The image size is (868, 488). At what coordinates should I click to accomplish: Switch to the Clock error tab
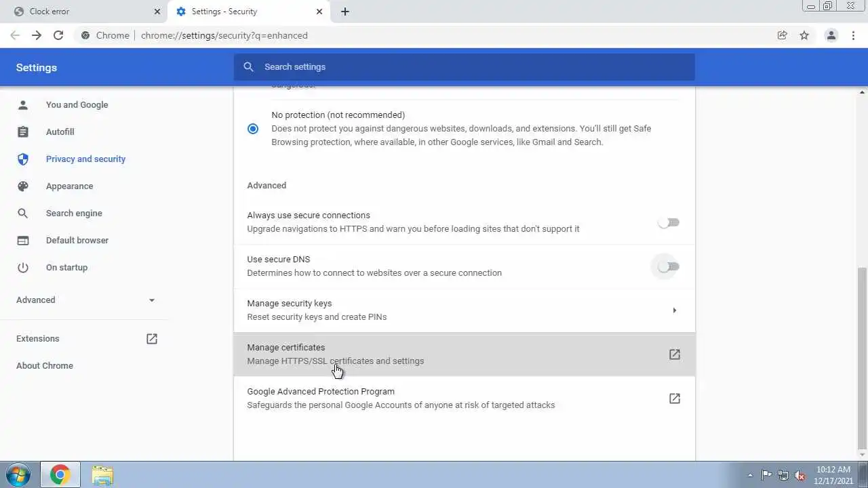click(87, 12)
